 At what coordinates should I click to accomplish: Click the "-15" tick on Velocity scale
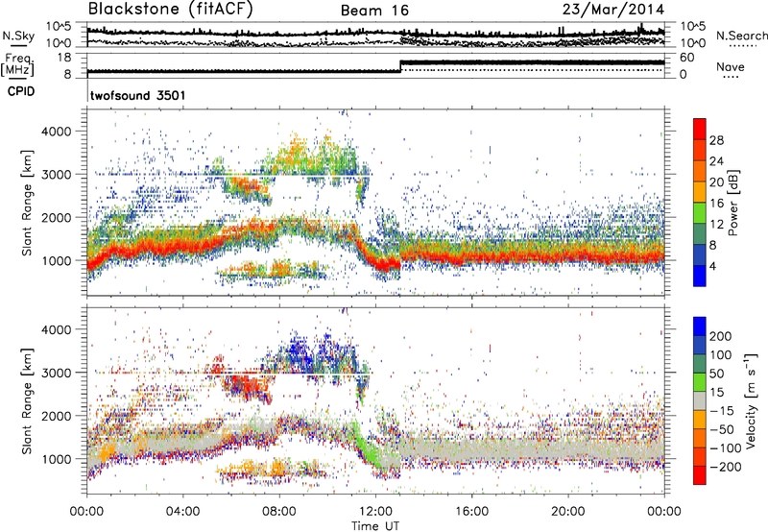click(722, 411)
